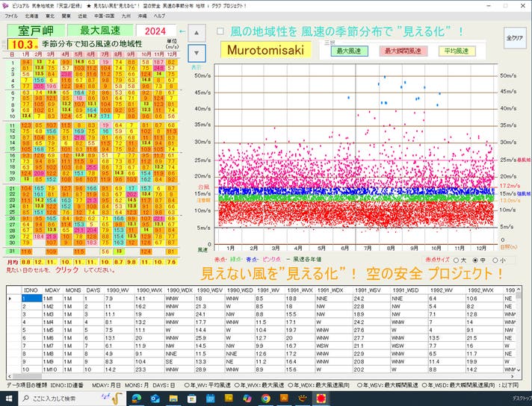
Task: Choose the yellow 平均風速 series button
Action: (455, 51)
